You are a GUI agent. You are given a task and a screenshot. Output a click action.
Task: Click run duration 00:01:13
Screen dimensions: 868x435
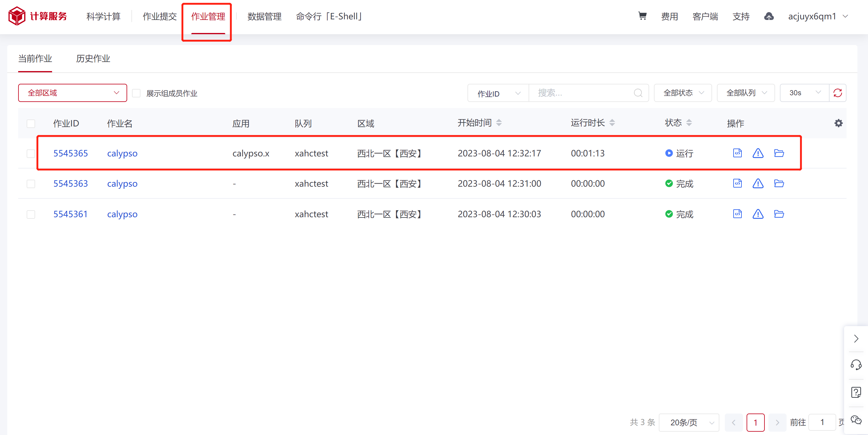pyautogui.click(x=588, y=154)
